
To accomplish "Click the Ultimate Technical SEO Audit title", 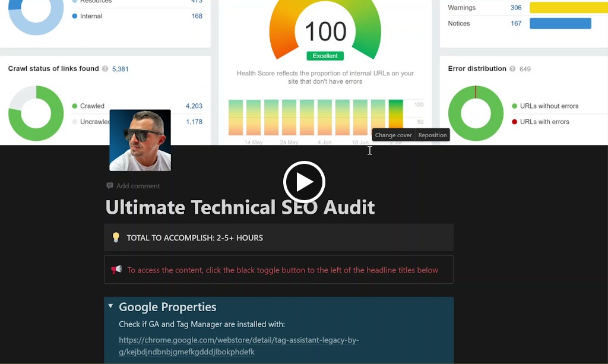I will tap(240, 207).
